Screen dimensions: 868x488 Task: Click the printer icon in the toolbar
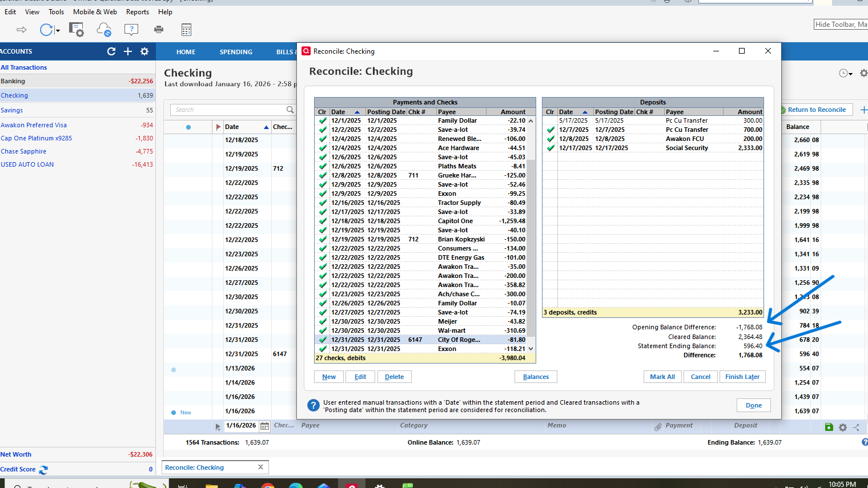tap(159, 30)
